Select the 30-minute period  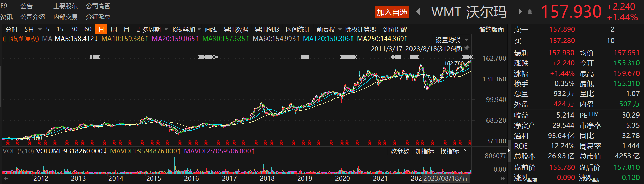(74, 29)
